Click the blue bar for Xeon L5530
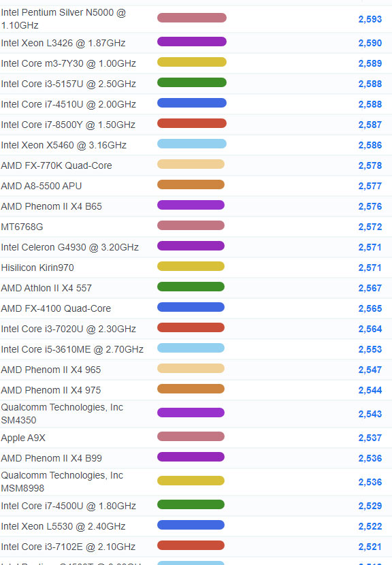 [x=191, y=525]
